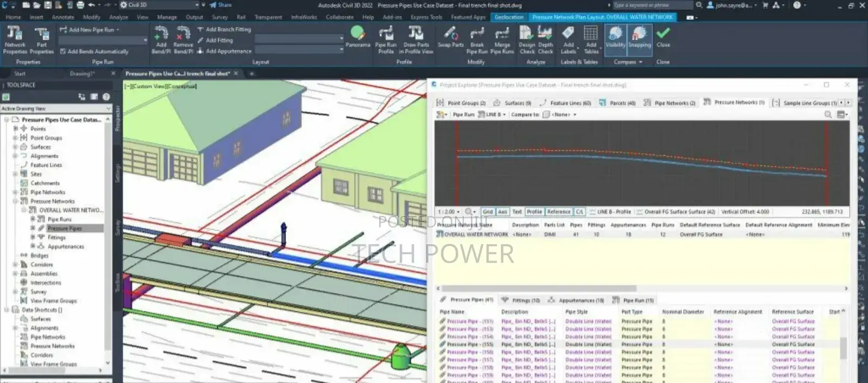Click Add Appurtenance in Layout panel
Viewport: 868px width, 383px height.
click(x=224, y=51)
